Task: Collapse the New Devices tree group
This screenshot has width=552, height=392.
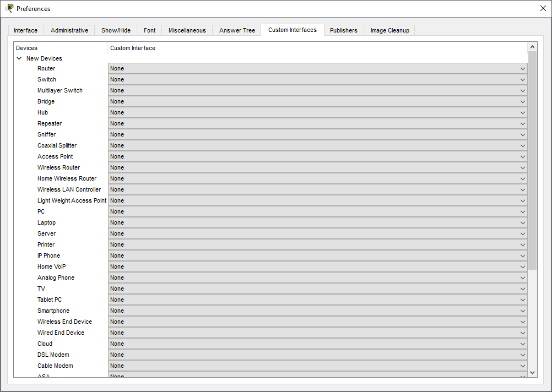Action: [x=19, y=58]
